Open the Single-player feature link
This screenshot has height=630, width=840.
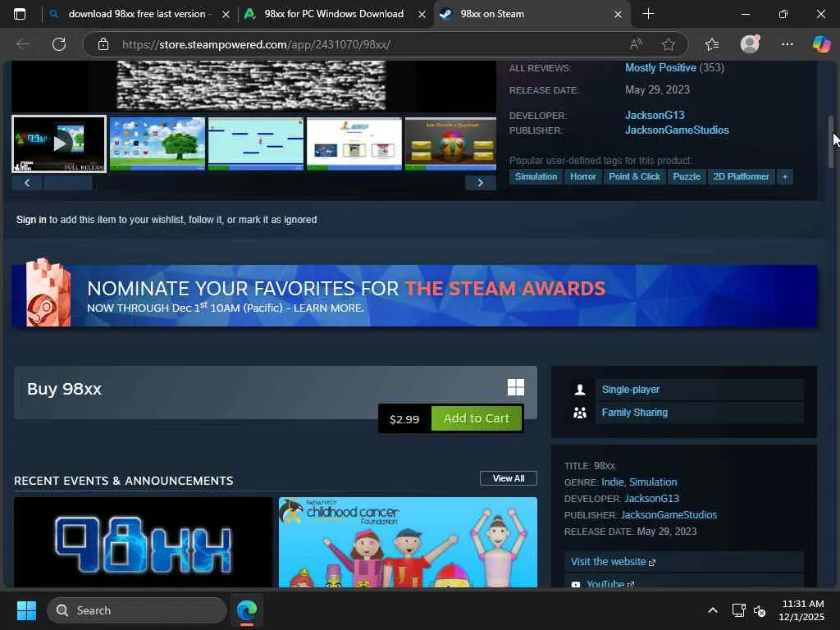[631, 390]
